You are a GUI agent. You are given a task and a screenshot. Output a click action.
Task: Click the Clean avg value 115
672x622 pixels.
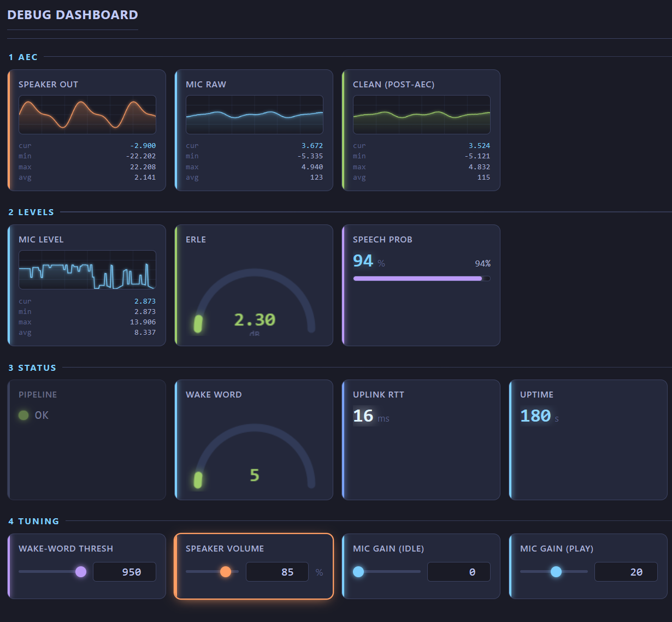click(x=484, y=177)
